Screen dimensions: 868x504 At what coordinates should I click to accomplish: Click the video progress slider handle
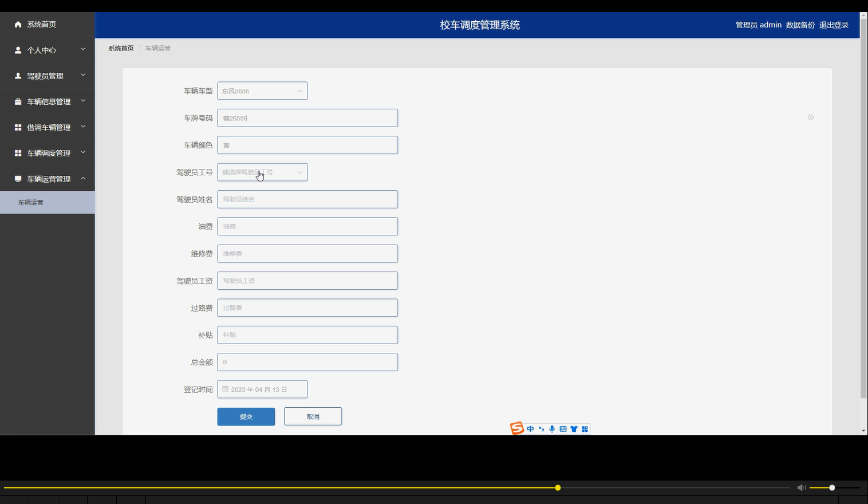(558, 487)
